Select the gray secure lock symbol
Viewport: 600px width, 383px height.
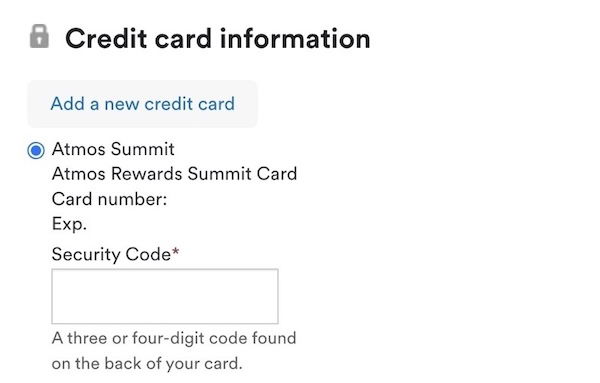pyautogui.click(x=39, y=37)
